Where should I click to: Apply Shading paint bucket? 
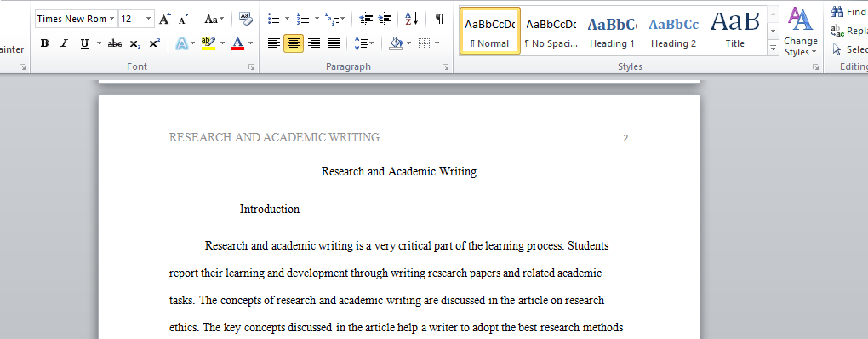395,43
